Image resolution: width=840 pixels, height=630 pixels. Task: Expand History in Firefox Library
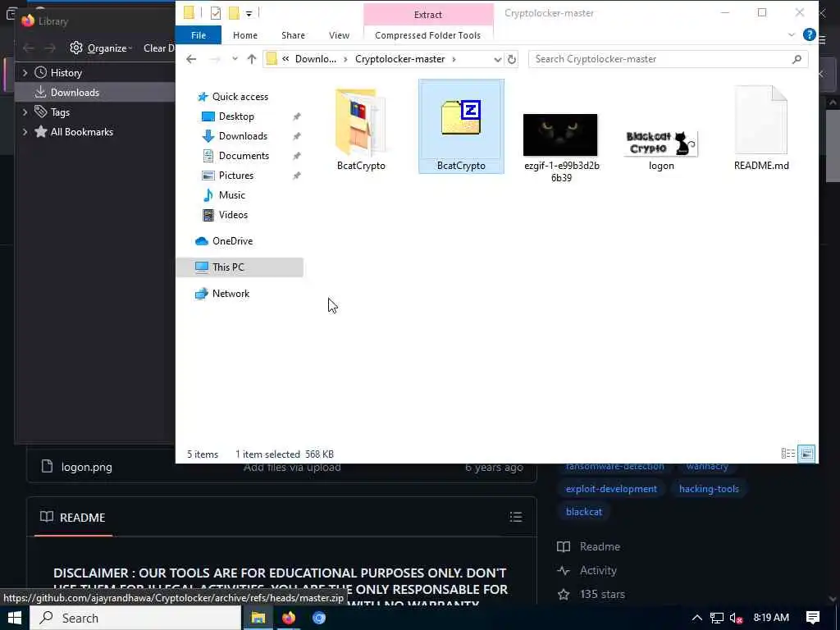25,73
